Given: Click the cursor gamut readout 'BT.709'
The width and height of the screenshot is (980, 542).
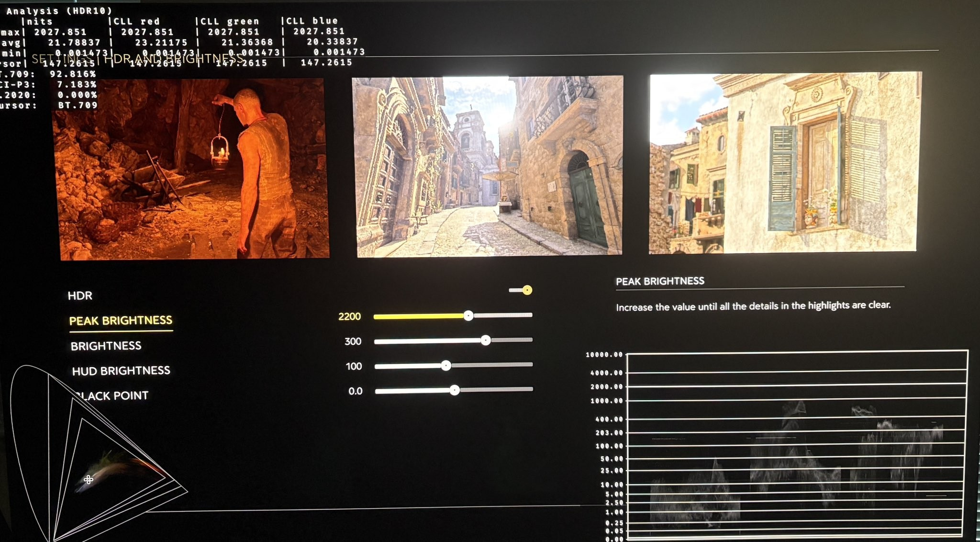Looking at the screenshot, I should pyautogui.click(x=78, y=105).
